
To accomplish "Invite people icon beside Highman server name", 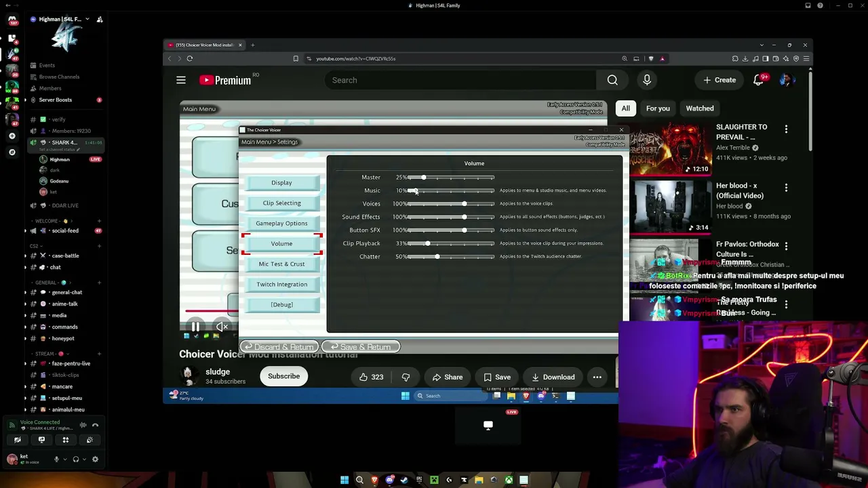I will point(100,20).
